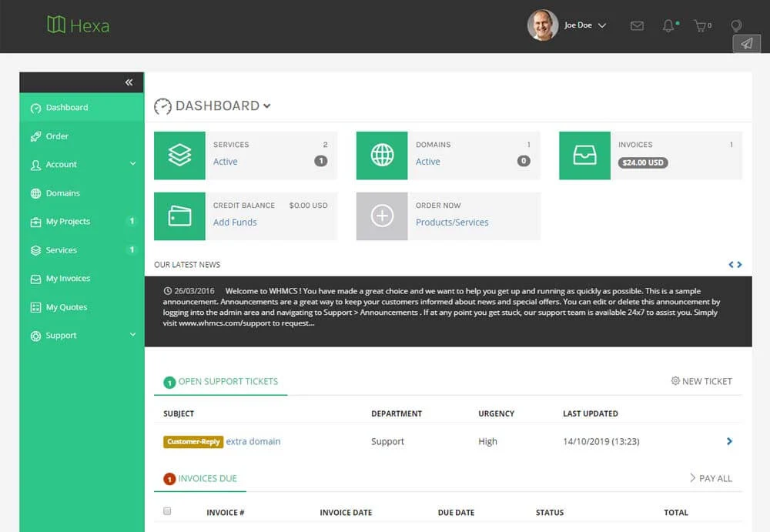Open the mail envelope icon in header

pos(637,25)
